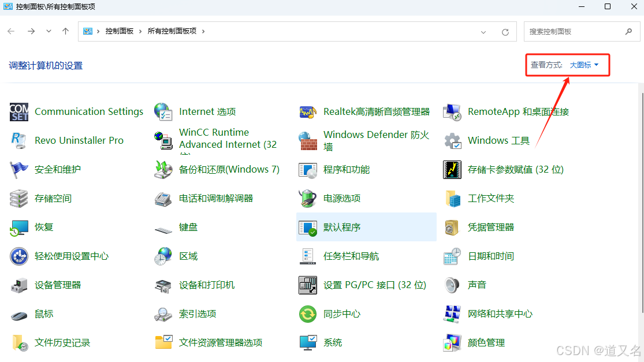Click the 同步中心 green sync icon
This screenshot has width=644, height=362.
[308, 314]
